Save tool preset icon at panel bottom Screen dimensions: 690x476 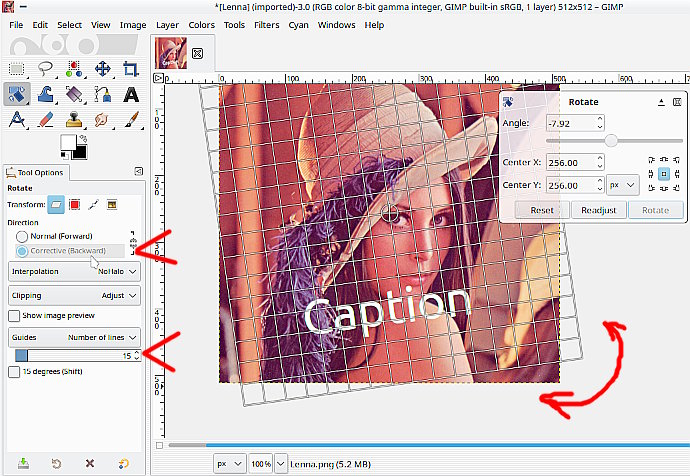23,463
